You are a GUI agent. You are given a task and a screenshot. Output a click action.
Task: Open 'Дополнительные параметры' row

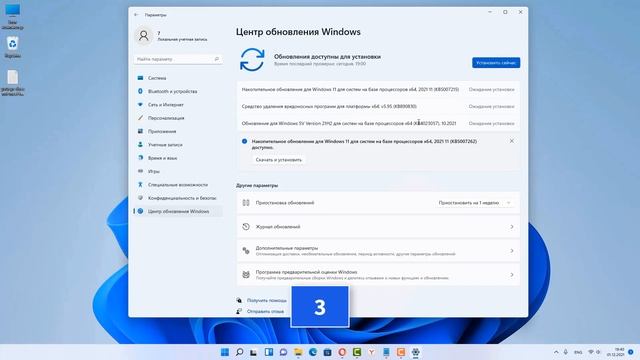(378, 251)
